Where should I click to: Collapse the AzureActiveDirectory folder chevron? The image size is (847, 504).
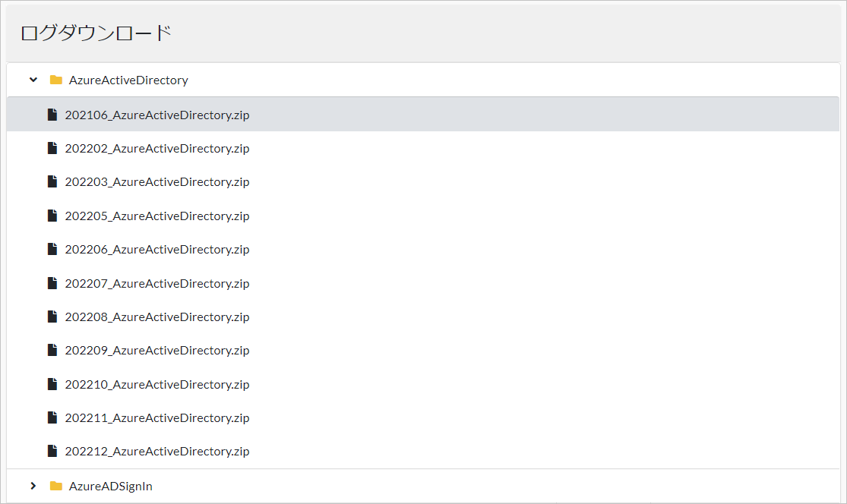33,80
